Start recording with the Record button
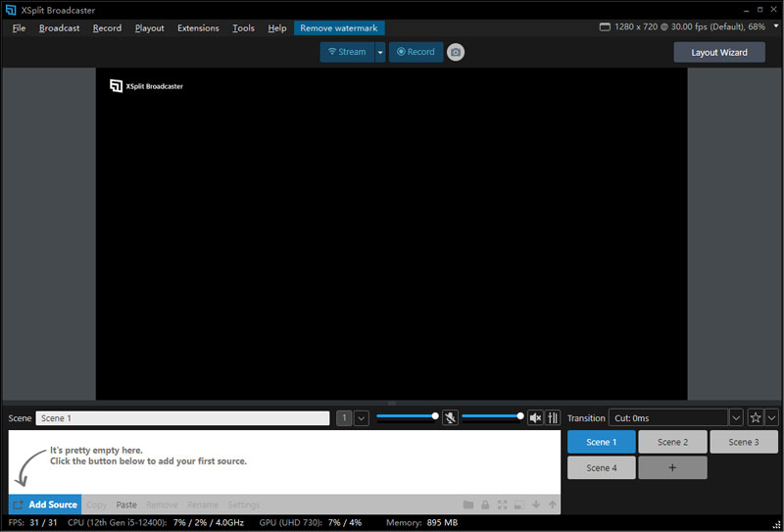Viewport: 784px width, 532px height. click(x=416, y=52)
